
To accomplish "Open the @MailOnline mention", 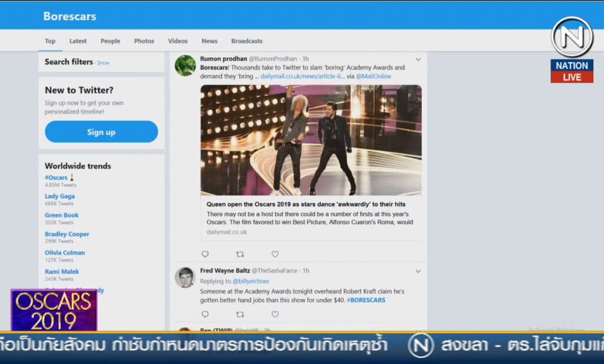I will (373, 76).
